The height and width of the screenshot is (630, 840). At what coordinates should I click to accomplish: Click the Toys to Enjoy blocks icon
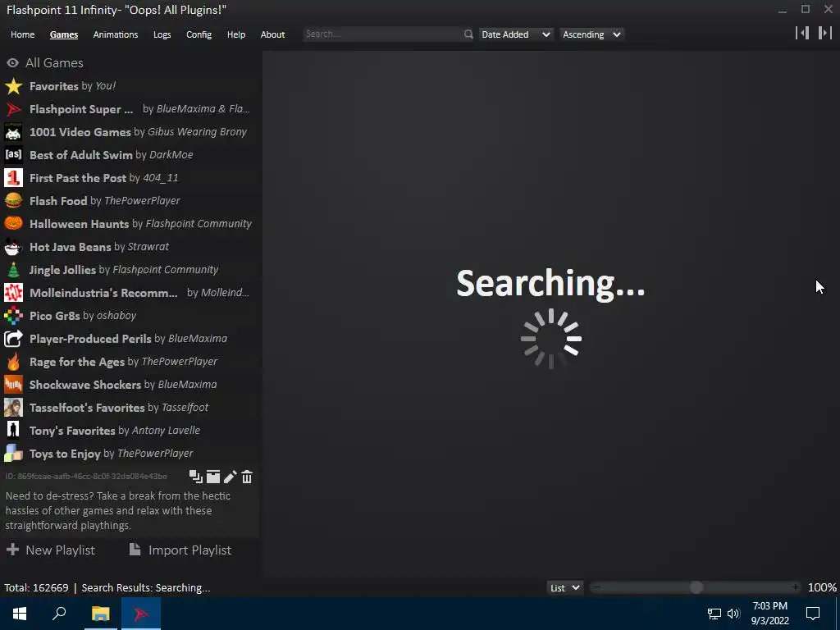(13, 454)
